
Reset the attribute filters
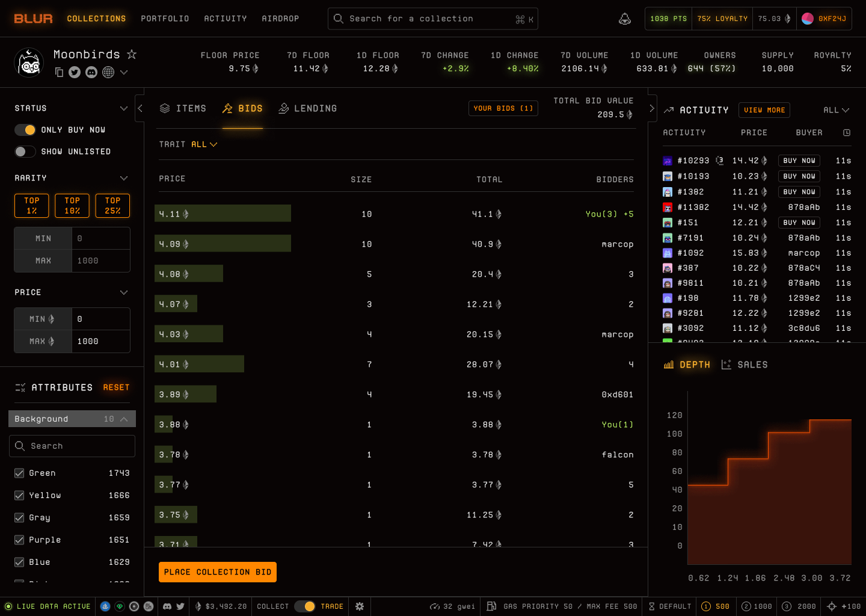coord(116,387)
